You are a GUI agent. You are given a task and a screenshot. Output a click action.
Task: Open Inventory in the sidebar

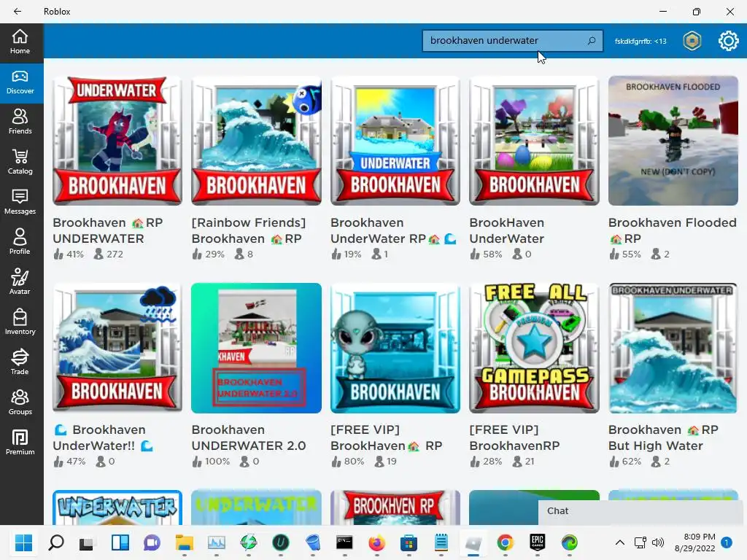20,322
